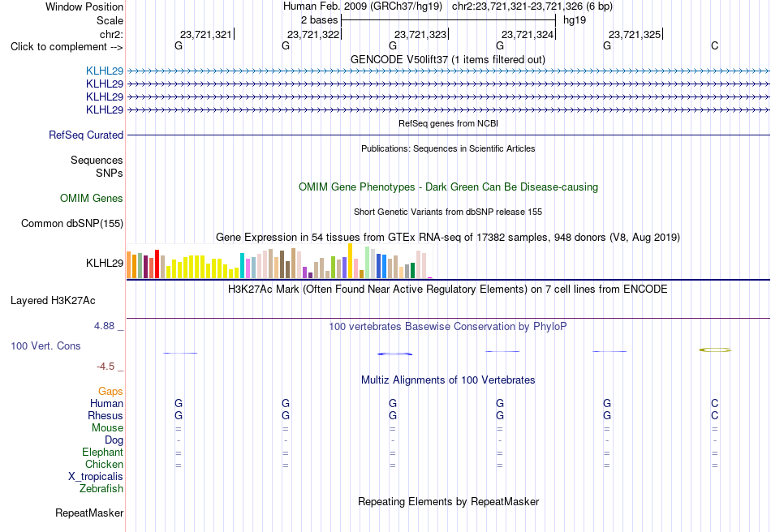Screen dimensions: 771x532
Task: Open the 'Multiz Alignments of 100 Vertebrates' title
Action: (448, 380)
